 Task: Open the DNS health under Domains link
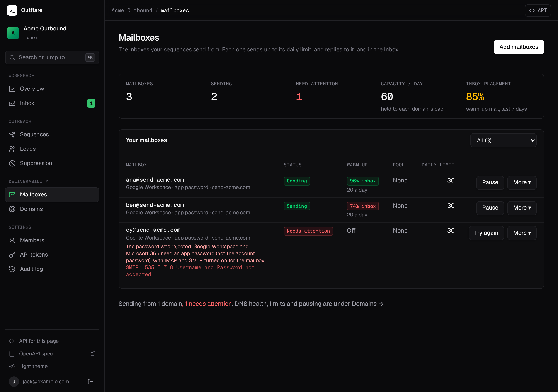[309, 304]
